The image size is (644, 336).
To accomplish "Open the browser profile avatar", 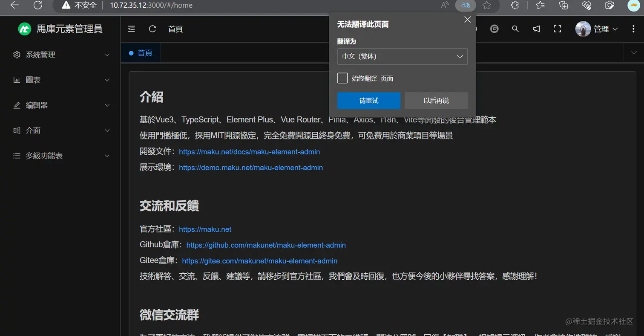I will click(x=634, y=5).
